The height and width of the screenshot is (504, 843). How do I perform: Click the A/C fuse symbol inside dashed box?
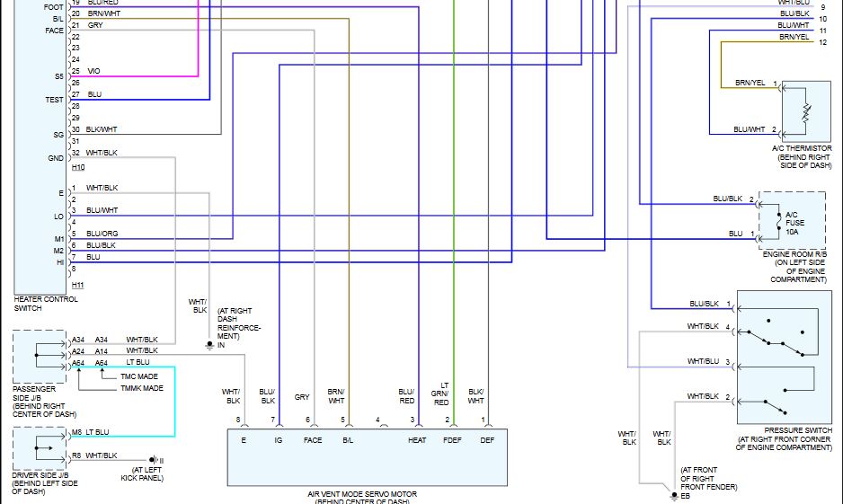click(x=779, y=223)
